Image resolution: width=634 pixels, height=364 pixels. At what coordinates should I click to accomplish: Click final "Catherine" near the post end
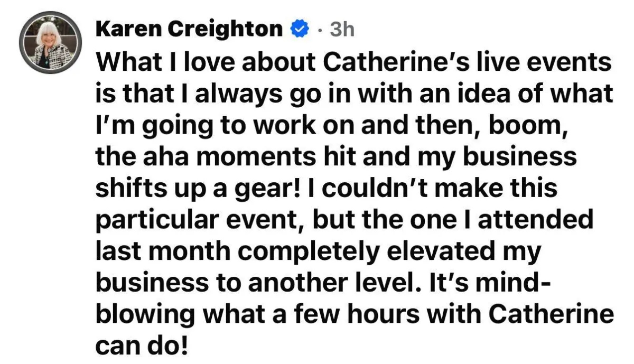coord(550,313)
